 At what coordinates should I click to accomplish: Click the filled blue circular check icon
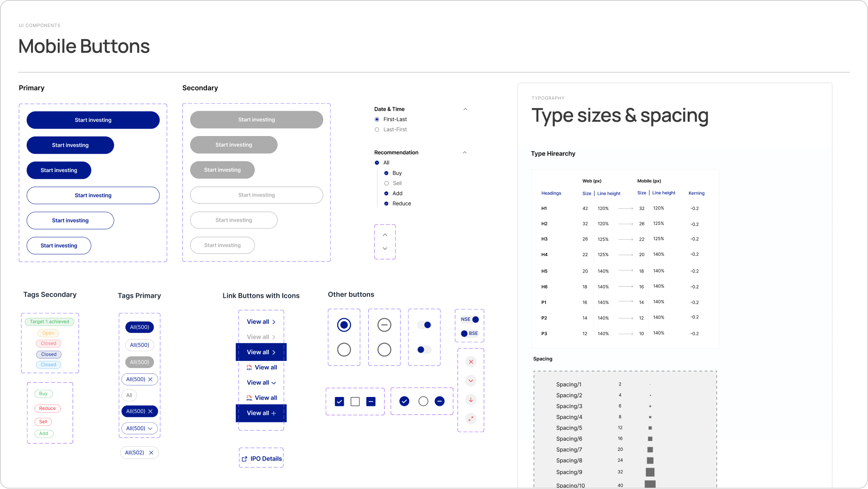click(404, 401)
